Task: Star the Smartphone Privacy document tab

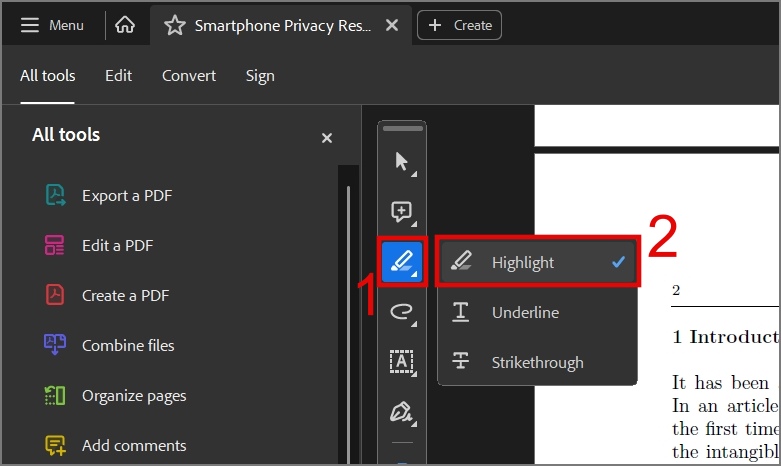Action: [x=175, y=25]
